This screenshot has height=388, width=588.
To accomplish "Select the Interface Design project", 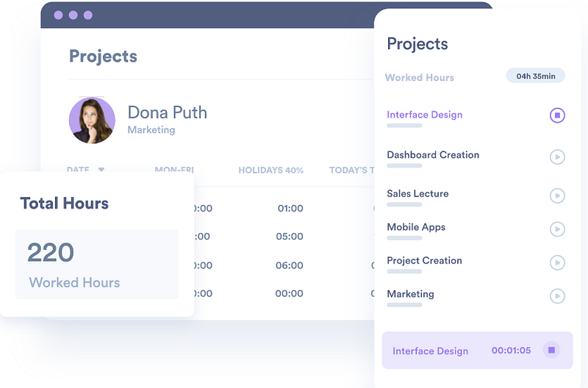I will 424,115.
